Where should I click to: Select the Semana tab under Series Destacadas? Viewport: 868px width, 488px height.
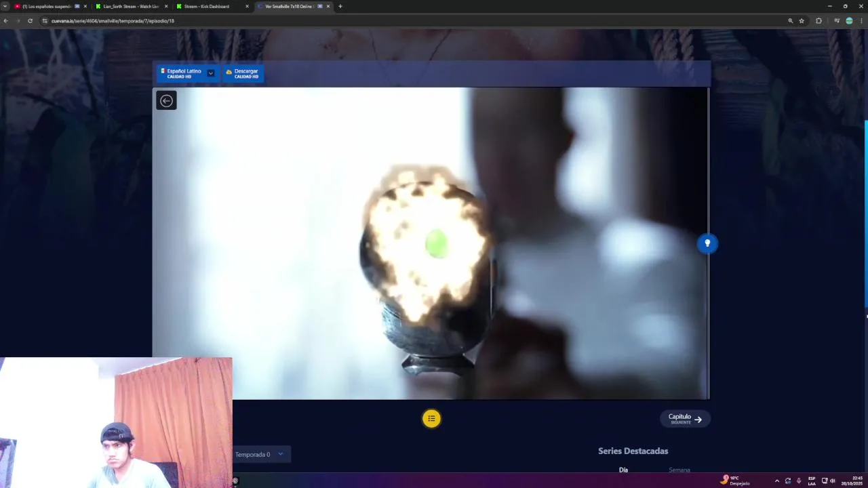679,470
